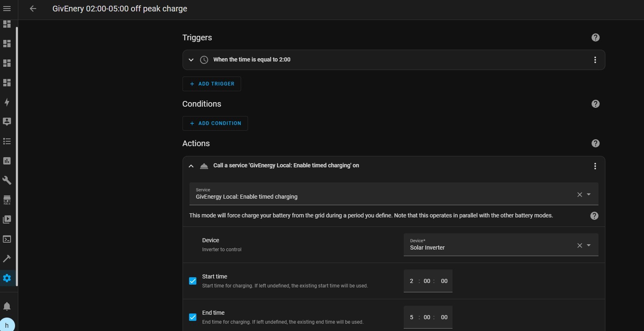
Task: Open the Developer Tools hammer icon
Action: (x=7, y=259)
